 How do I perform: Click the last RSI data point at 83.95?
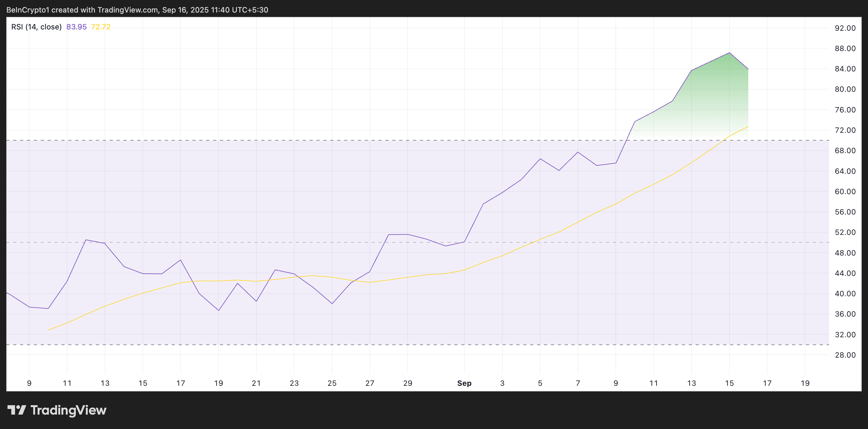(748, 69)
